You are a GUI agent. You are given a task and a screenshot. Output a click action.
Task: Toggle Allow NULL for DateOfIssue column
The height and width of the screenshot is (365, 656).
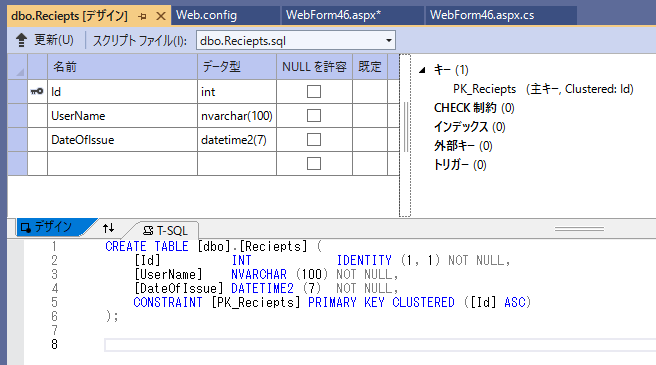click(x=314, y=139)
